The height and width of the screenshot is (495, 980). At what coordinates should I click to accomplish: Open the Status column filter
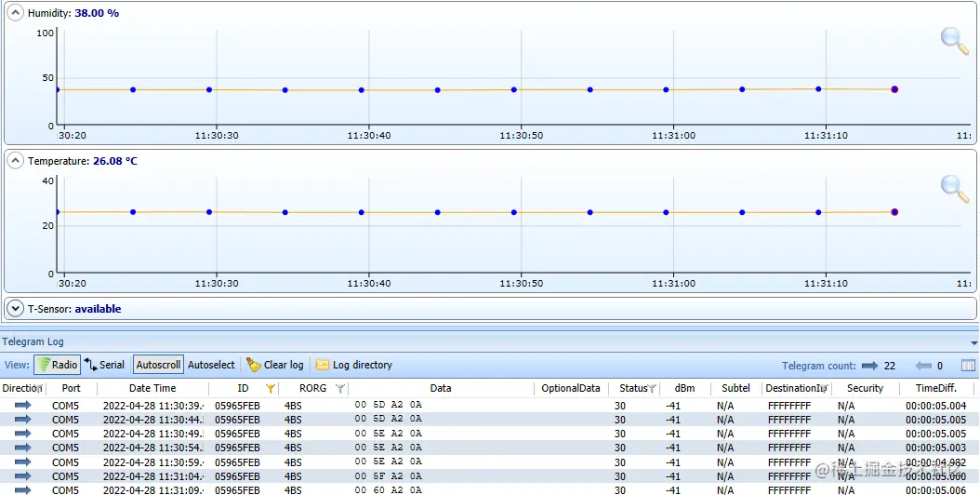click(651, 389)
